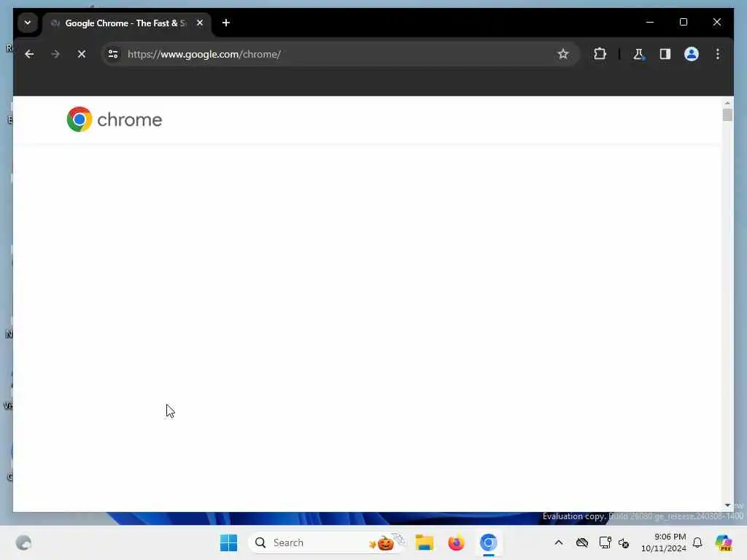
Task: Click the page vertical scrollbar thumb
Action: pos(727,114)
